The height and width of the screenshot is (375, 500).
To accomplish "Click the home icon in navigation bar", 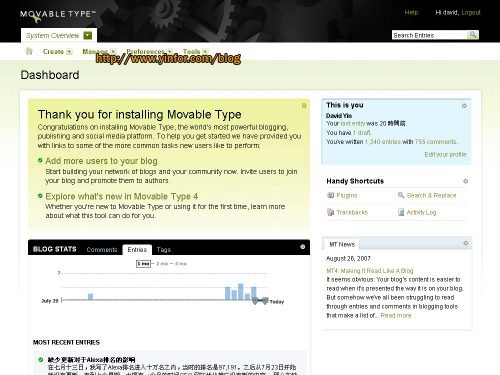I will click(29, 51).
